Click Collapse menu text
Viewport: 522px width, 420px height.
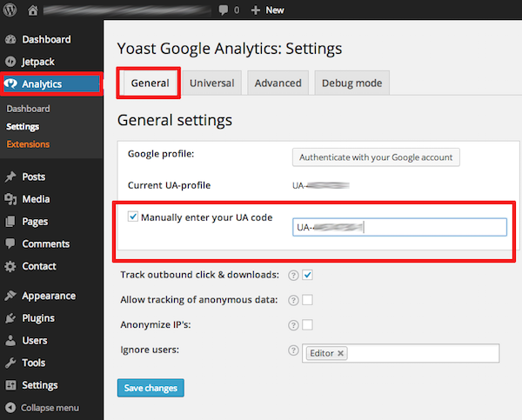[50, 408]
